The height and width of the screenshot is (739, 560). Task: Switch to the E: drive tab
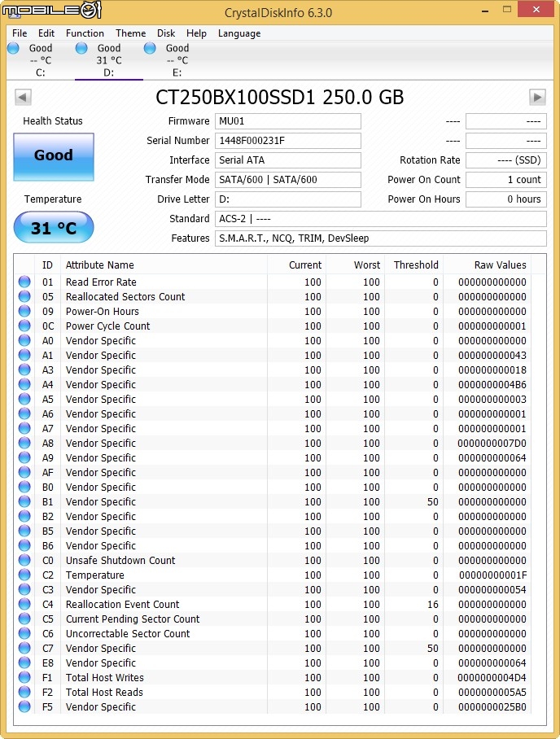[177, 61]
